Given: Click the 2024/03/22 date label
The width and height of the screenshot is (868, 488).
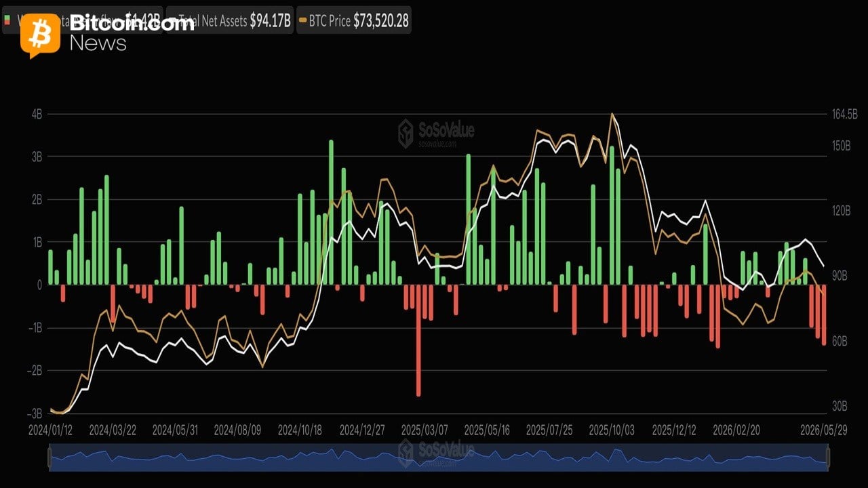Looking at the screenshot, I should coord(111,430).
